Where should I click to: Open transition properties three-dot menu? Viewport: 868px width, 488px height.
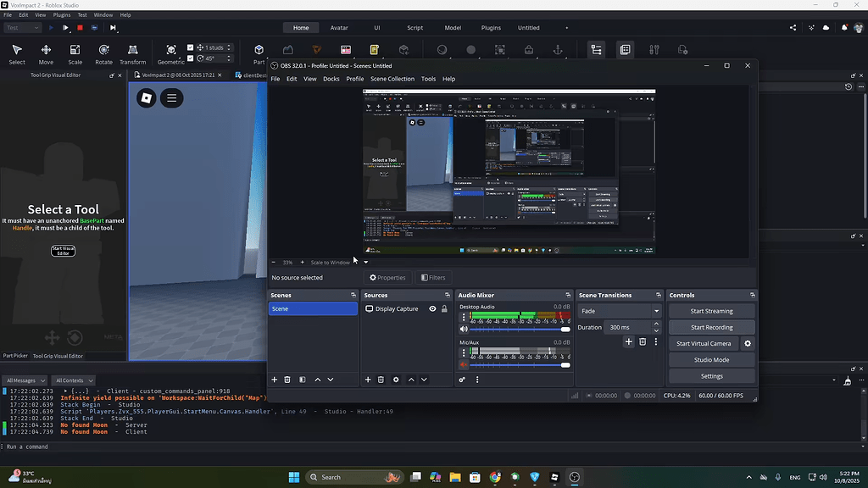tap(656, 342)
